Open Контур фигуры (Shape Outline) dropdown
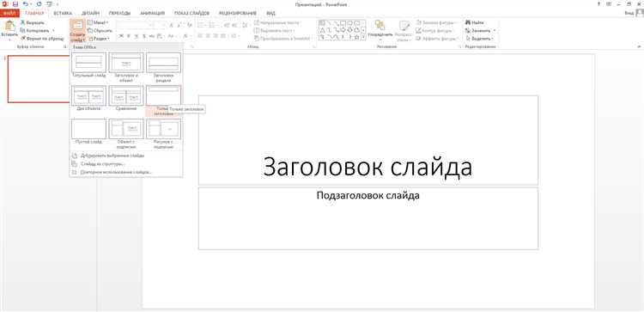Screen dimensions: 644x312 click(435, 30)
